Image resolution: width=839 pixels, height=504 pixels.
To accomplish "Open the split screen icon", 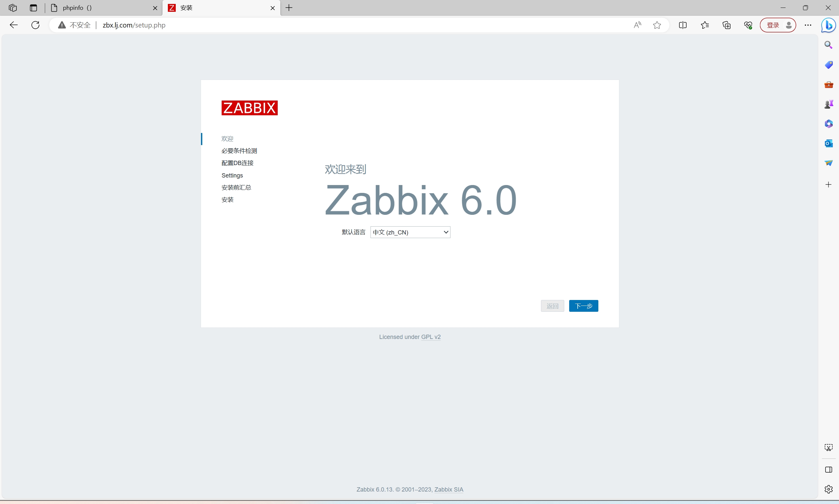I will coord(683,25).
